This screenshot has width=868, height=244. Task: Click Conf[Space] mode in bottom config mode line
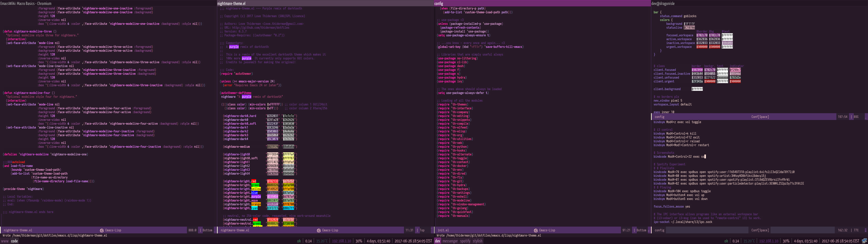point(760,230)
